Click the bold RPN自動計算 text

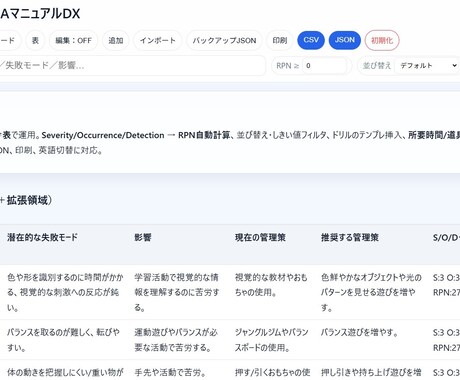point(204,135)
